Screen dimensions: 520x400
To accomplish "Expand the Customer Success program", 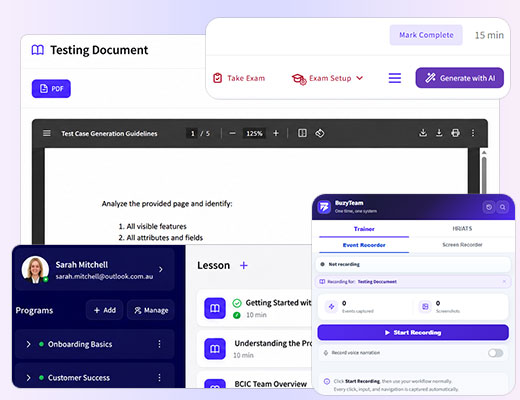I will 28,378.
